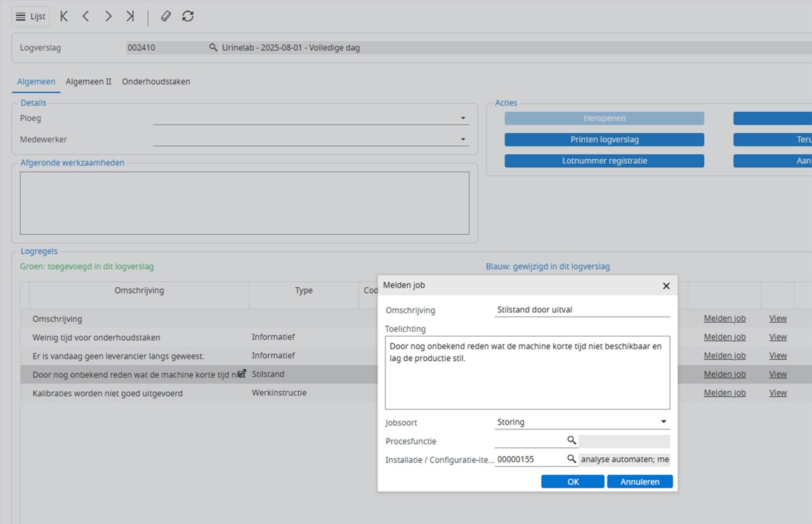Click View link for Kalibraties row
Screen dimensions: 812x524
click(778, 393)
